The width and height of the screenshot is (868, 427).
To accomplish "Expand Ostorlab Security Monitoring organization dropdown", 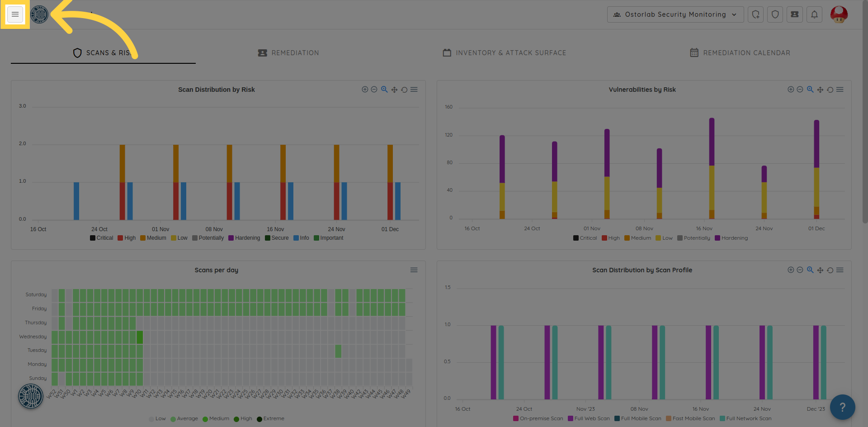I will tap(675, 14).
